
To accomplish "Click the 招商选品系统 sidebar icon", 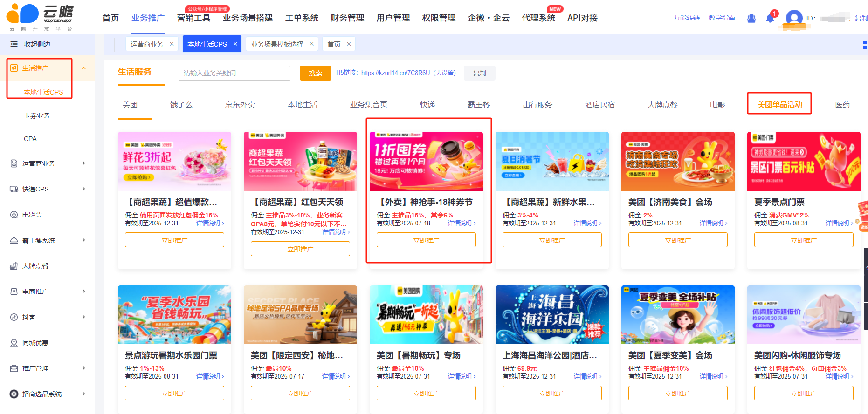I will pos(14,394).
